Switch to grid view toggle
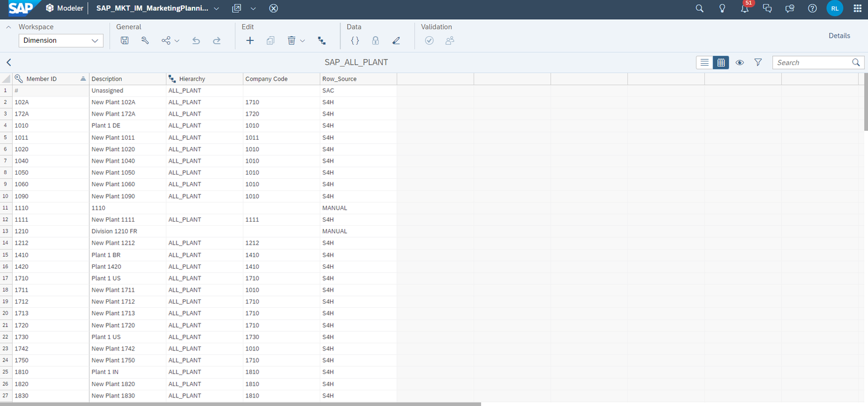The width and height of the screenshot is (868, 406). click(721, 63)
